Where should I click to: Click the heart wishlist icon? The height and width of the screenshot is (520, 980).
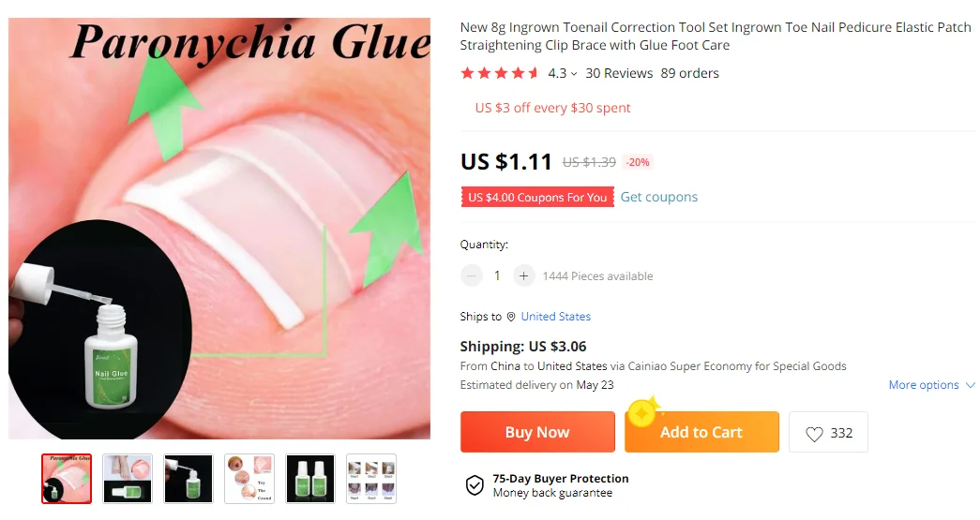pyautogui.click(x=814, y=433)
